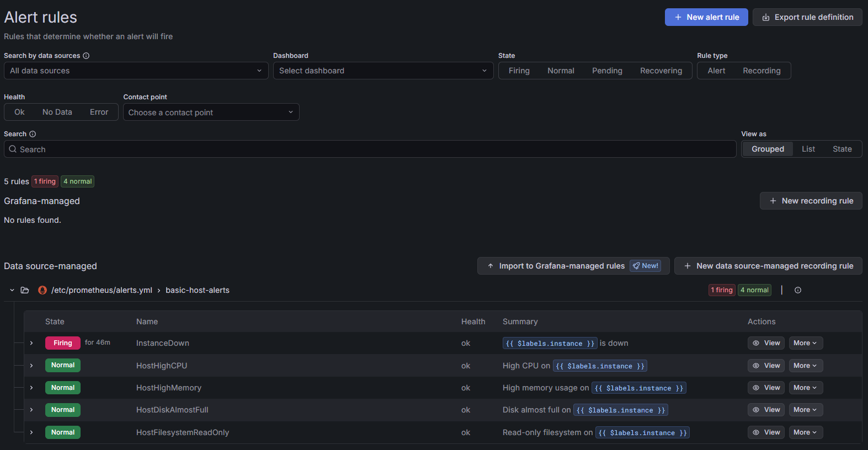Open the More menu for HostDiskAlmostFull

[806, 410]
